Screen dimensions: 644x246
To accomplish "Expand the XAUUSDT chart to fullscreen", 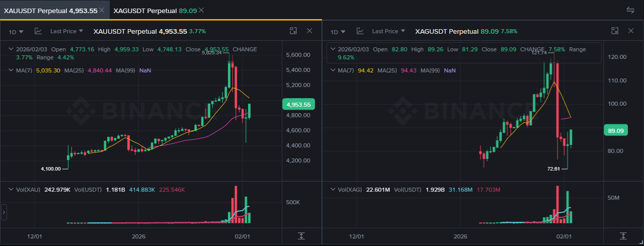I will [x=293, y=31].
